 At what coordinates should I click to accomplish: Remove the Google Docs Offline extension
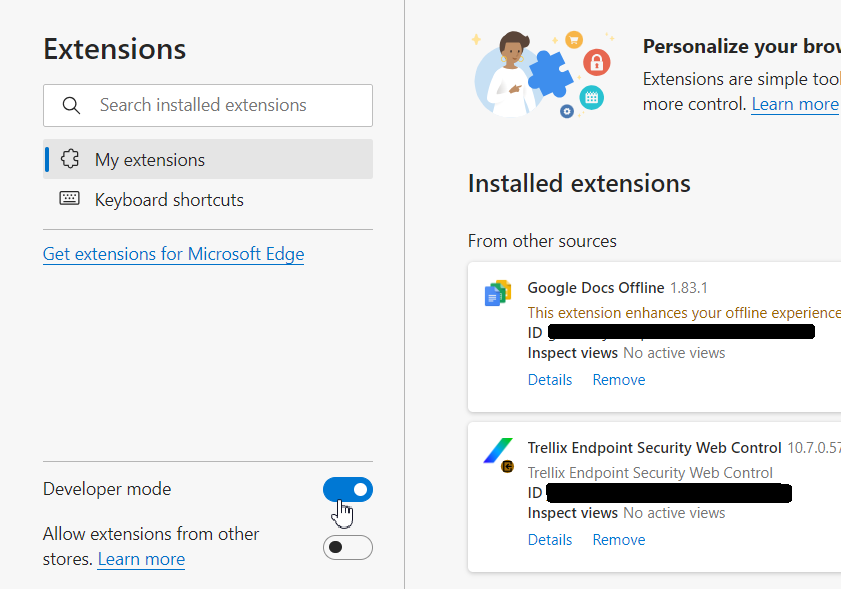point(619,380)
